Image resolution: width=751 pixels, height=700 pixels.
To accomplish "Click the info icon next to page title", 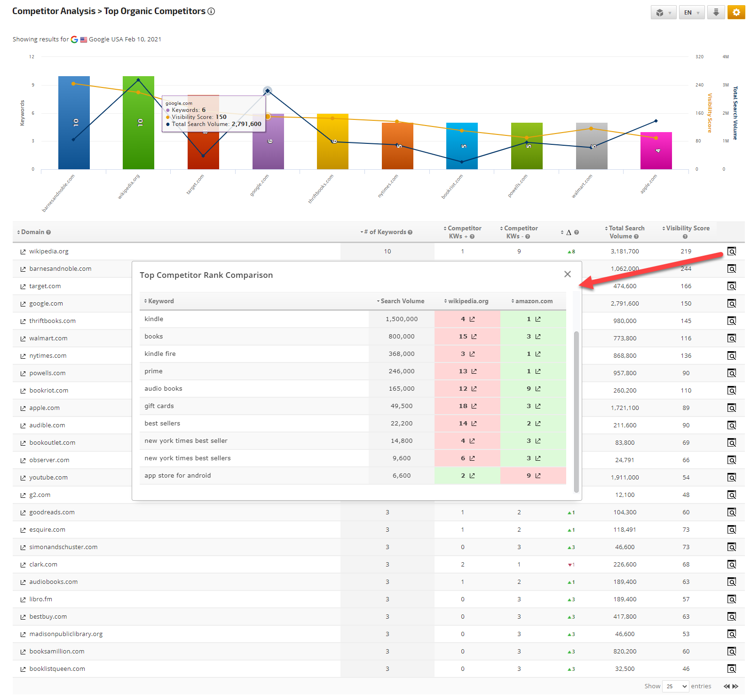I will click(211, 11).
